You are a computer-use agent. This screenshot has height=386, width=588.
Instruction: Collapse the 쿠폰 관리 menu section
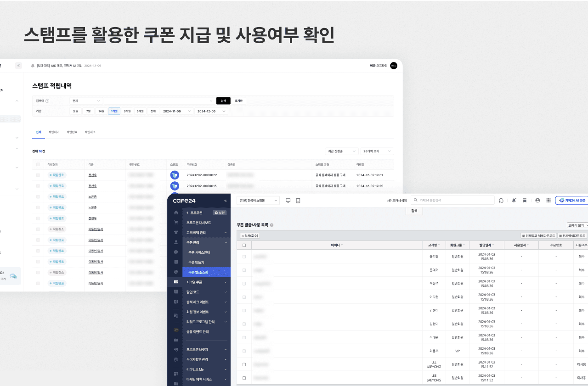206,242
